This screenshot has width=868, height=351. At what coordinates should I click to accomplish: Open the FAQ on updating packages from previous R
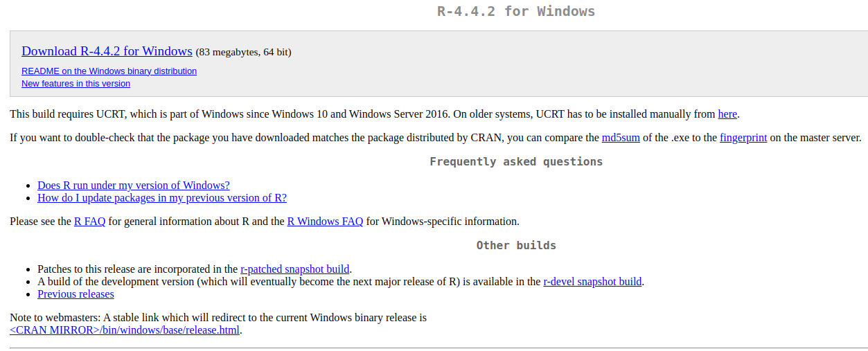[162, 198]
